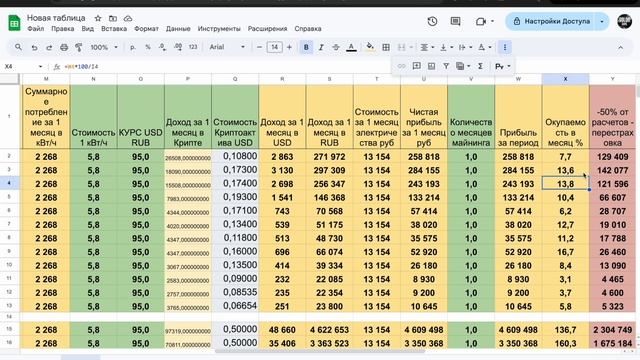Decrease font size with minus
The image size is (640, 360).
[x=259, y=47]
